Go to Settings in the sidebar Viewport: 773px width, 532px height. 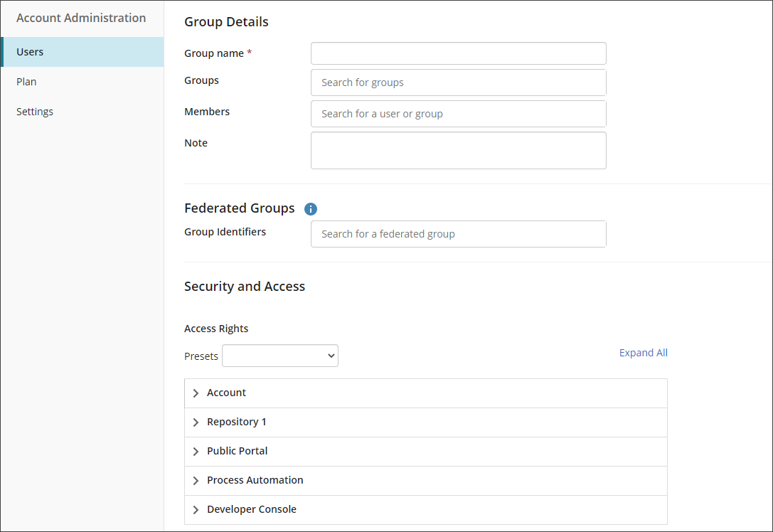click(x=35, y=112)
